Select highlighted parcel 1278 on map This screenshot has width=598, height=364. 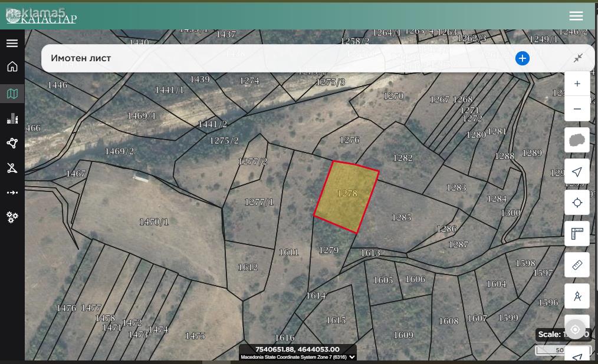point(346,197)
